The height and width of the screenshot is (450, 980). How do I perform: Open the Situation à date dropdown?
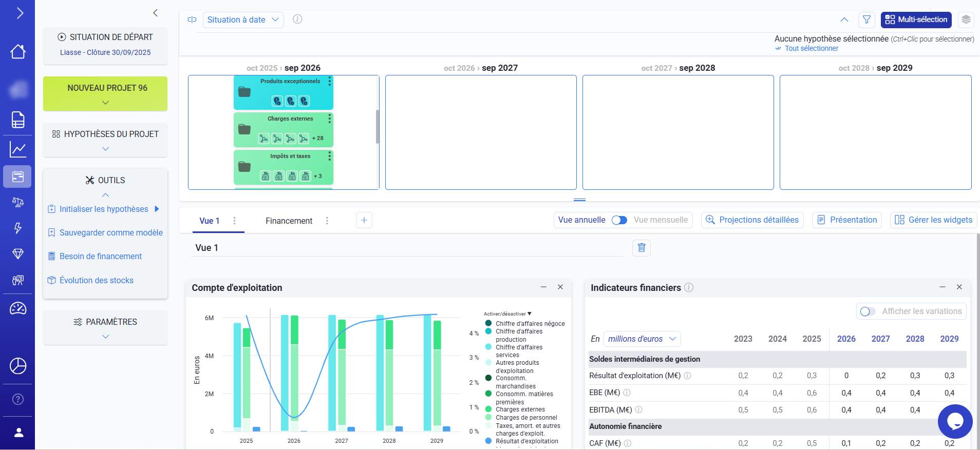point(243,19)
